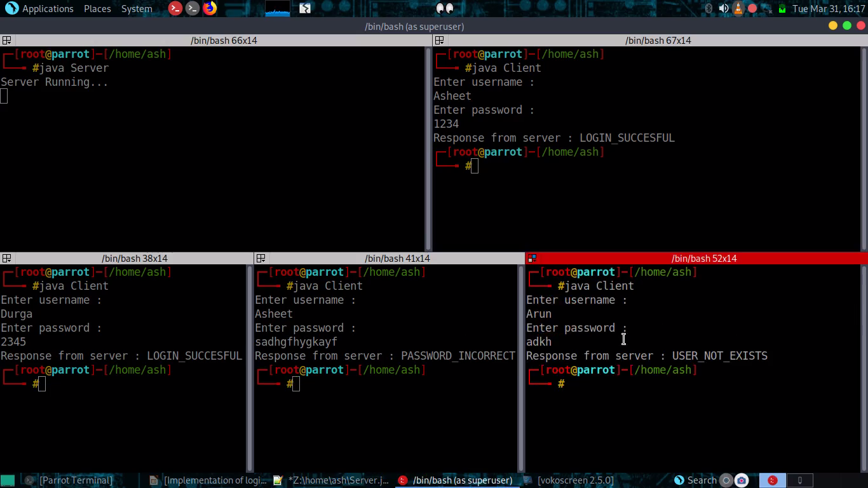868x488 pixels.
Task: Click the grouping icon of the Server terminal pane
Action: [x=6, y=40]
